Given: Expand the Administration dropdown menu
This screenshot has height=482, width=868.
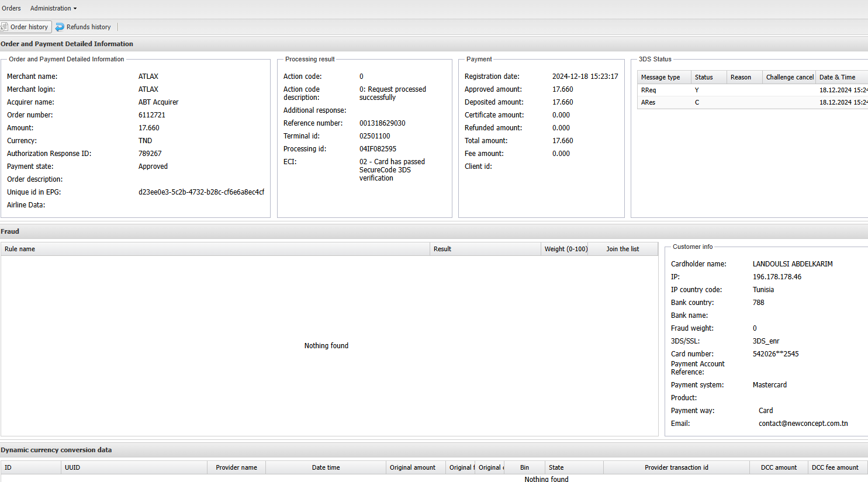Looking at the screenshot, I should tap(53, 8).
